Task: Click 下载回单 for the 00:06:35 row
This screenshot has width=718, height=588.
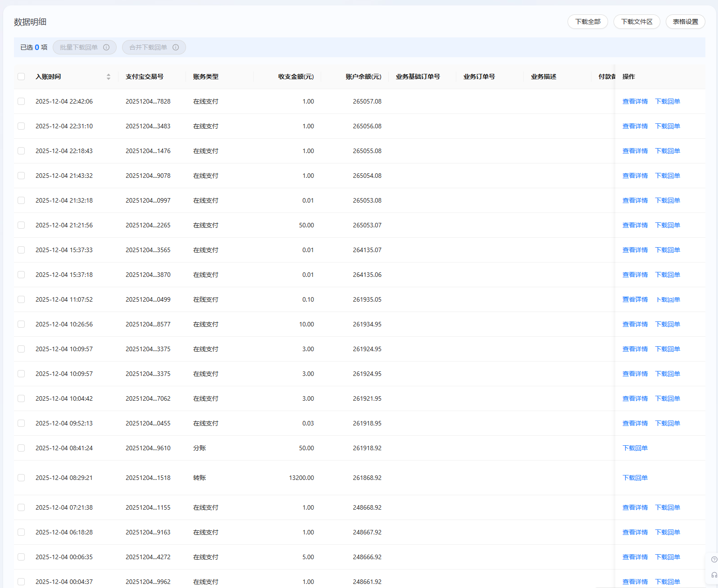Action: pyautogui.click(x=667, y=557)
